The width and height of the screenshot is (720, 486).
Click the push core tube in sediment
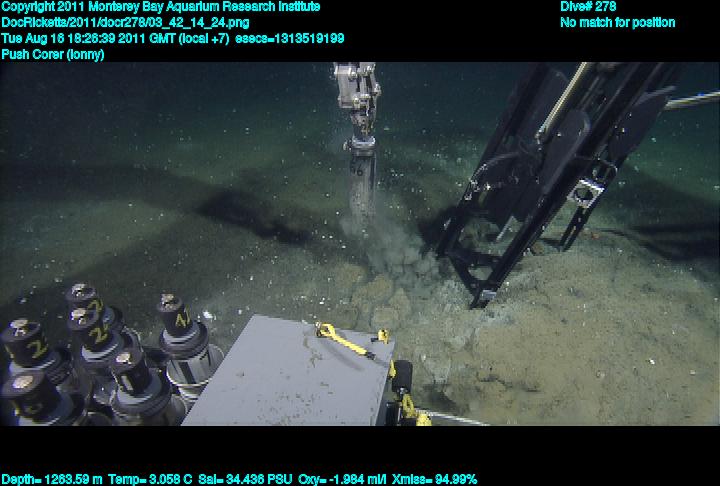click(x=361, y=180)
